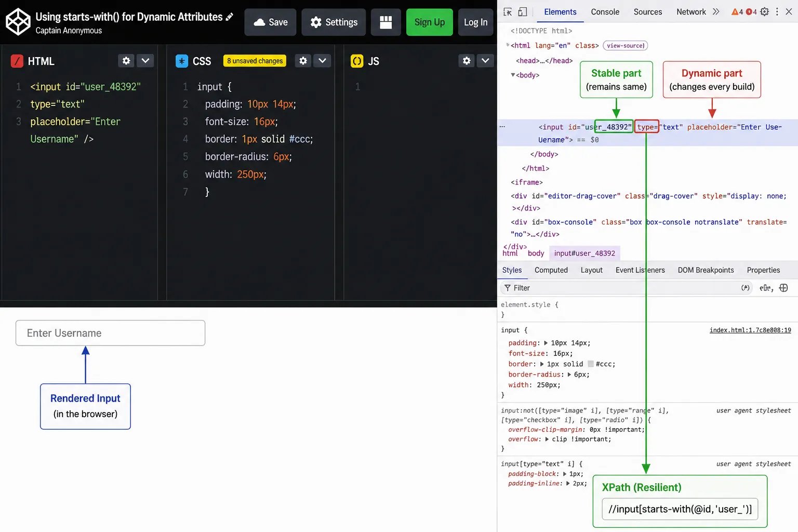Screen dimensions: 798x532
Task: Expand padding shorthand triangle in input rule
Action: (546, 343)
